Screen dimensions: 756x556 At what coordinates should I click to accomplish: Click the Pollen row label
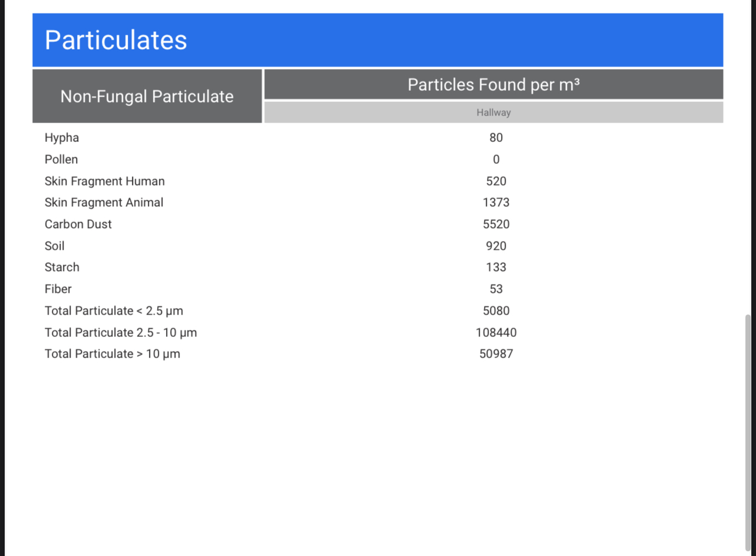click(61, 160)
